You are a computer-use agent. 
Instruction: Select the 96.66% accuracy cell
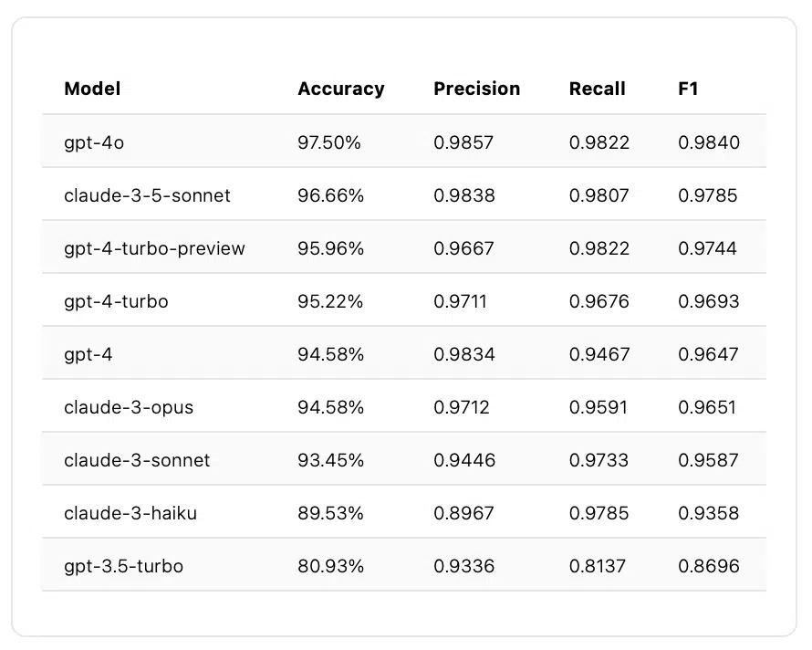point(330,195)
